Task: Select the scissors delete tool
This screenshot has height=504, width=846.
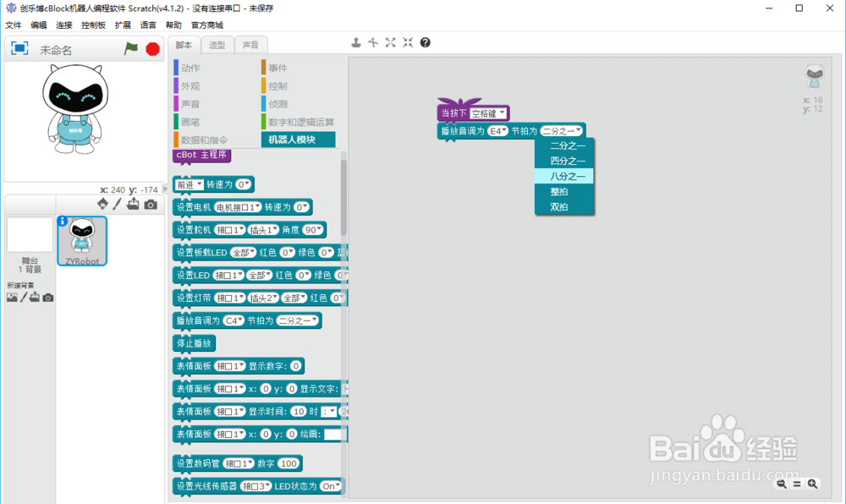Action: pos(374,41)
